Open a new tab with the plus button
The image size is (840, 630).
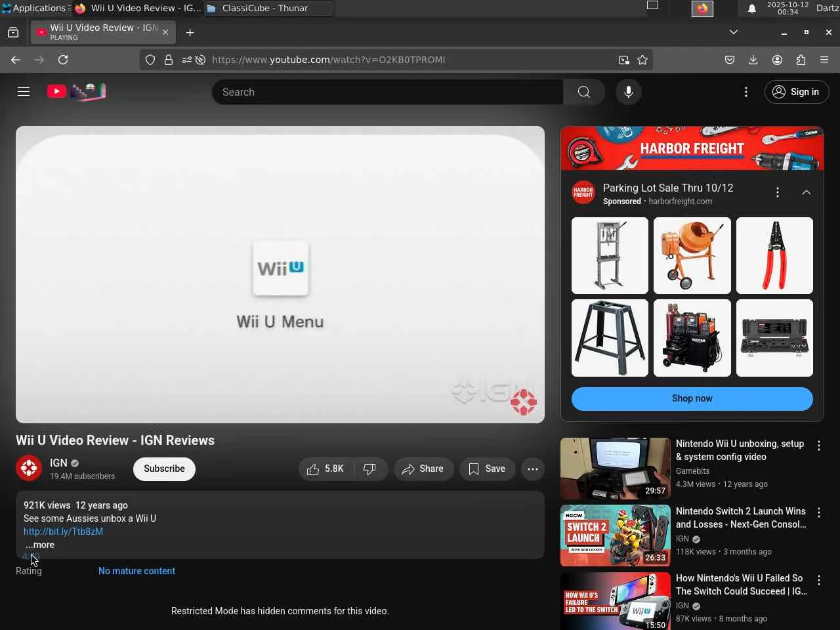click(190, 32)
